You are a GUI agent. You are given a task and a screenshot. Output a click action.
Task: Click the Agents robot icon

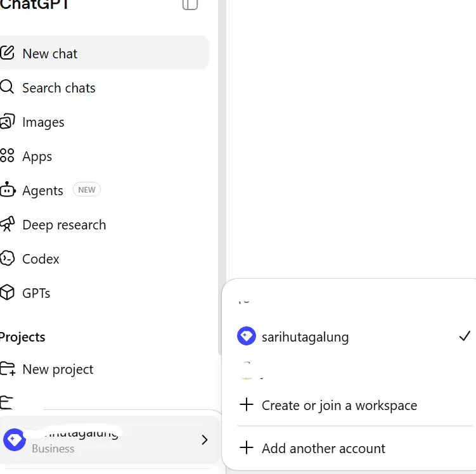8,189
